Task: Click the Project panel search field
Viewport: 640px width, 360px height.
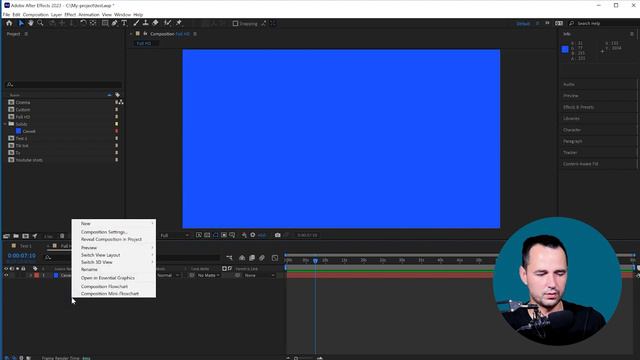Action: 63,84
